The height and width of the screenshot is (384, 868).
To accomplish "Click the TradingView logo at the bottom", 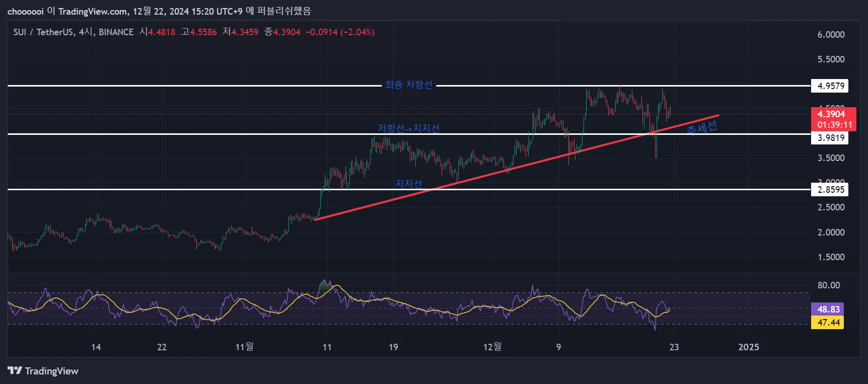I will pyautogui.click(x=43, y=371).
